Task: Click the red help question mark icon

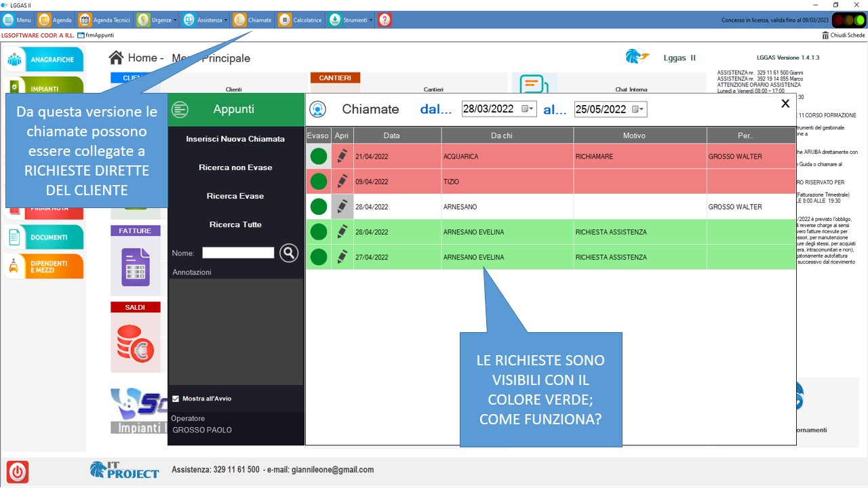Action: pyautogui.click(x=384, y=20)
